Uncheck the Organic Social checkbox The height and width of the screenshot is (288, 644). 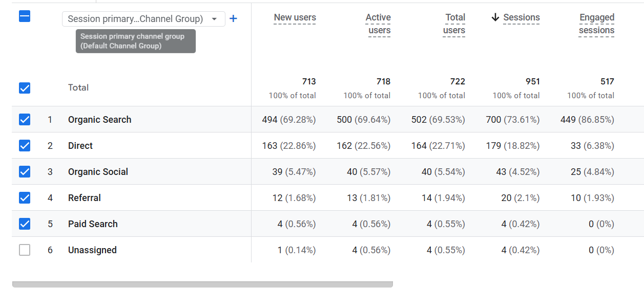click(25, 172)
